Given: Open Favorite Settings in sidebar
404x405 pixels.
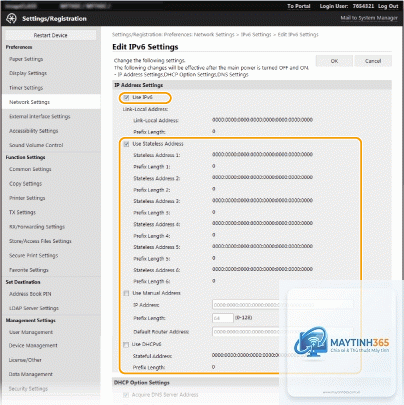Looking at the screenshot, I should click(29, 270).
